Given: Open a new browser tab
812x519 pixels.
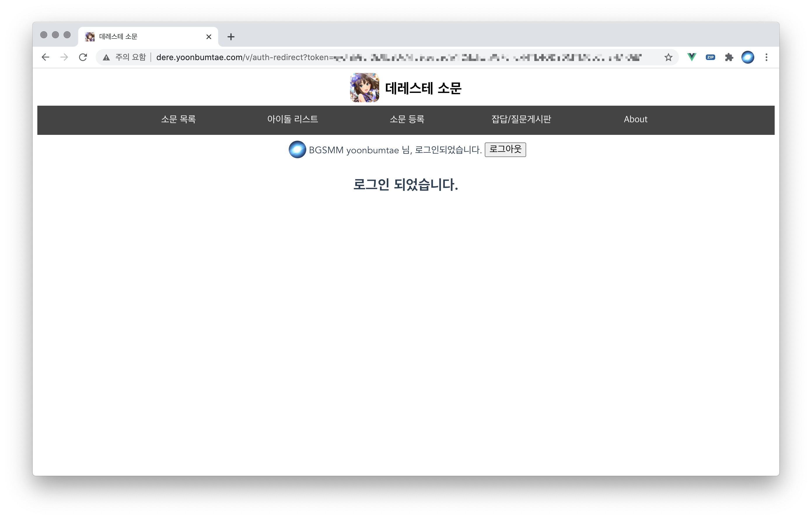Looking at the screenshot, I should pos(231,37).
